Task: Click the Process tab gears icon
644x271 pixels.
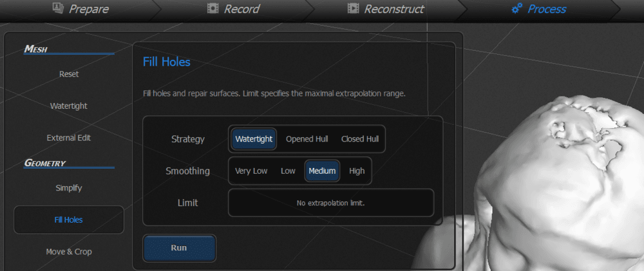Action: pyautogui.click(x=516, y=8)
